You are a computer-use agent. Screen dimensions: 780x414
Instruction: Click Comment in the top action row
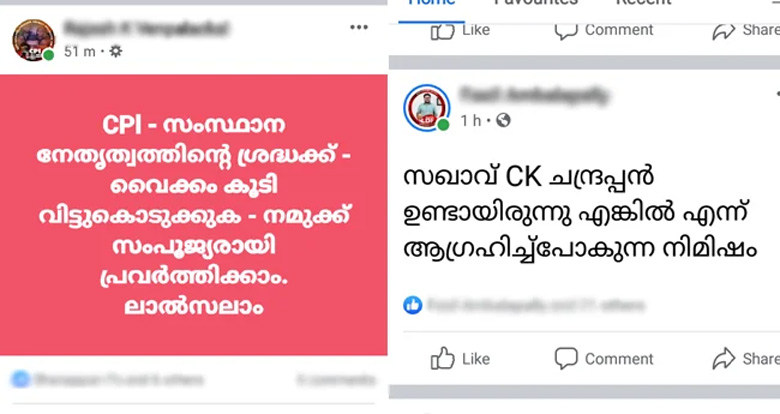tap(604, 30)
